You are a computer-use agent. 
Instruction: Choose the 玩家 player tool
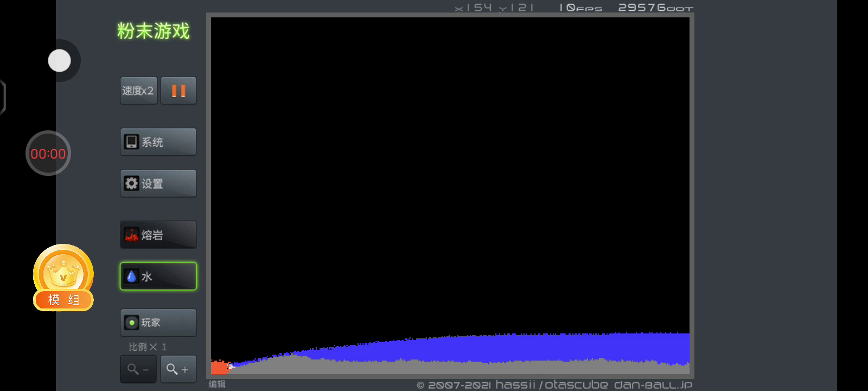158,323
